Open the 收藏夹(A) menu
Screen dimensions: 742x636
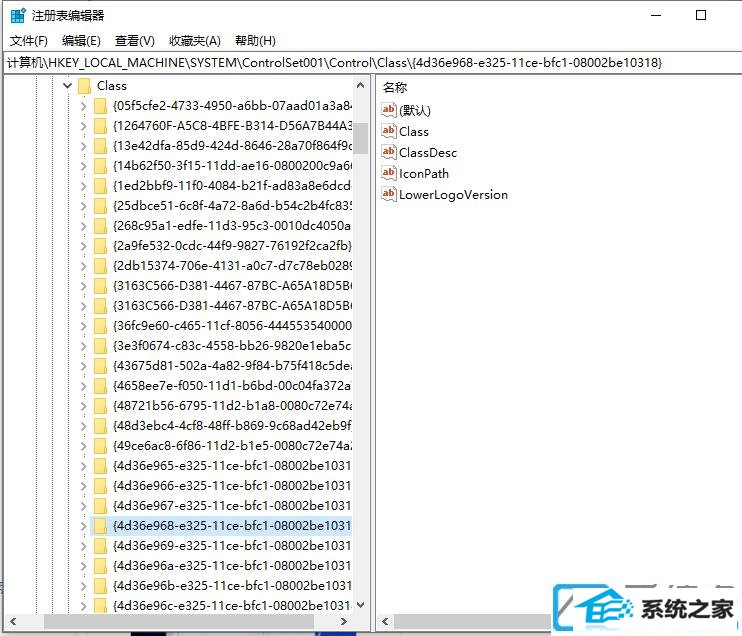point(194,41)
